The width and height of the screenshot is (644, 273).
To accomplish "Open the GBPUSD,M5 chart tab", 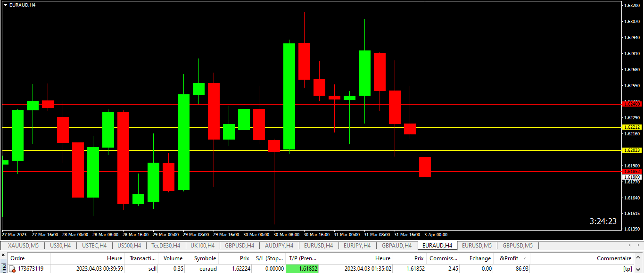I will click(517, 246).
